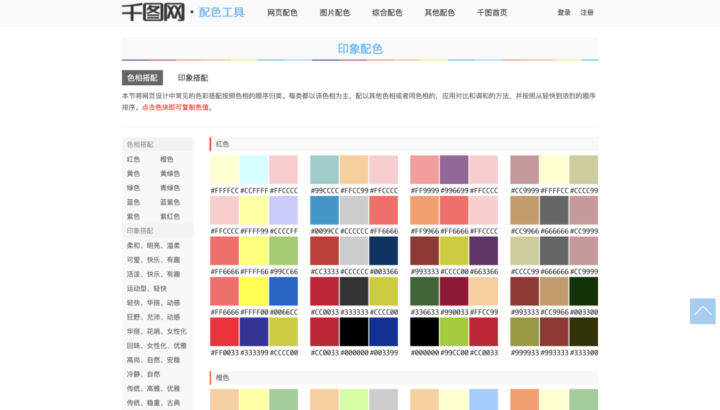Copy the #336633 dark green swatch
Image resolution: width=720 pixels, height=410 pixels.
424,291
